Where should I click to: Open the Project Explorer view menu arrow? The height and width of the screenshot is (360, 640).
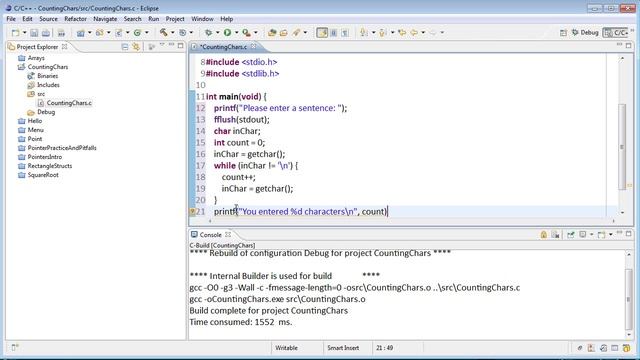162,45
